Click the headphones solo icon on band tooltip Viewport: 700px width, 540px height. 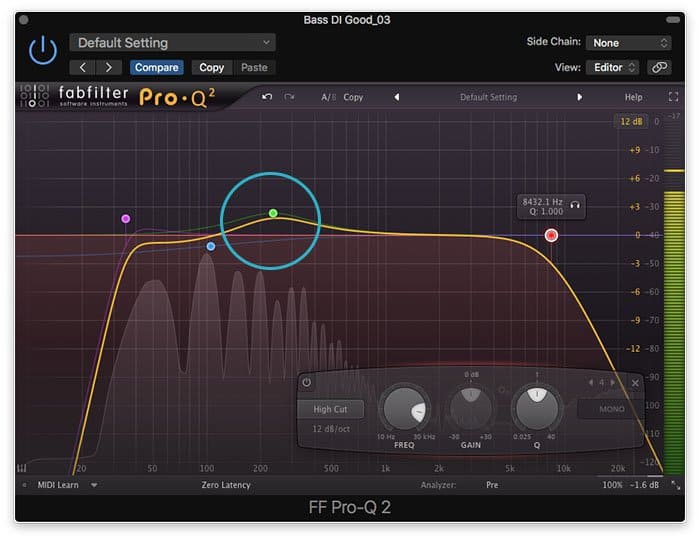coord(575,205)
